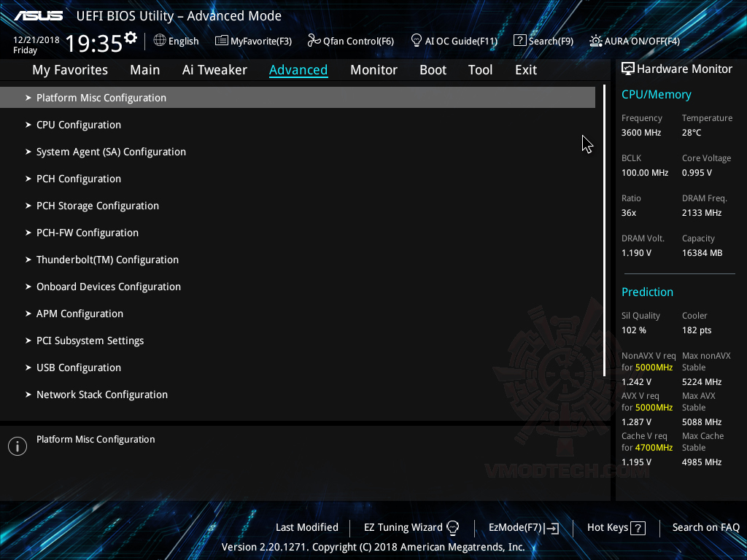Open Search on FAQ
The image size is (747, 560).
point(705,528)
